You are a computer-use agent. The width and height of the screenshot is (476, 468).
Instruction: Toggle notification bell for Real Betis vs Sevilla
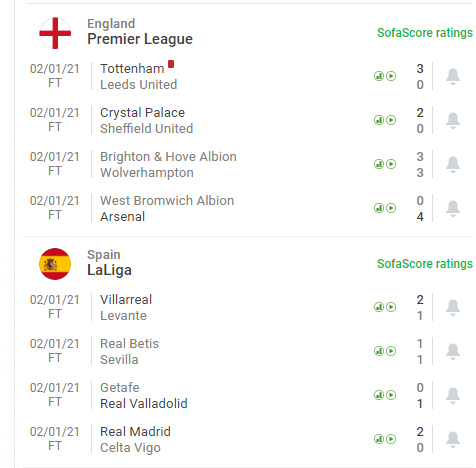click(x=453, y=352)
